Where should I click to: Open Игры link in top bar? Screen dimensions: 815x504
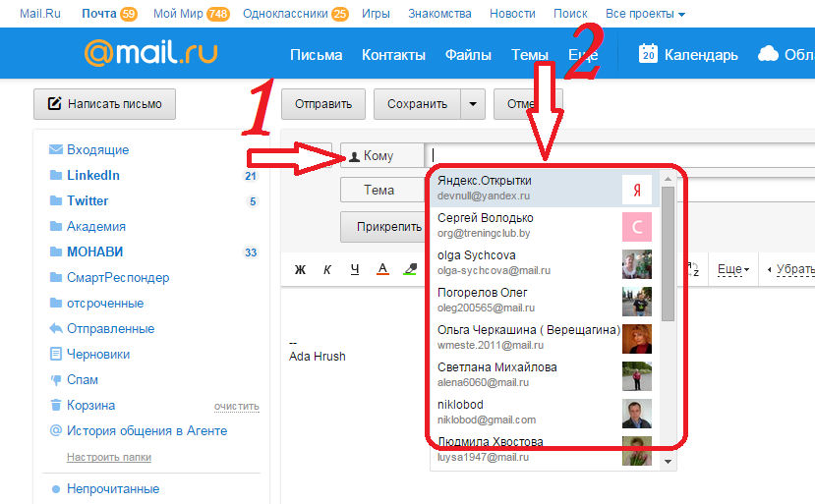click(376, 14)
